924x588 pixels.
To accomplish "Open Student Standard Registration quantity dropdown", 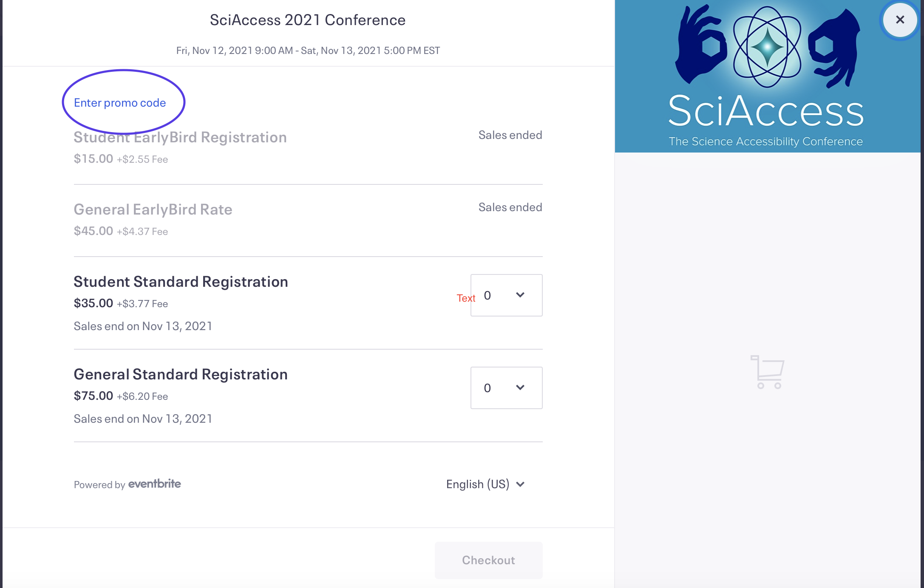I will point(506,295).
